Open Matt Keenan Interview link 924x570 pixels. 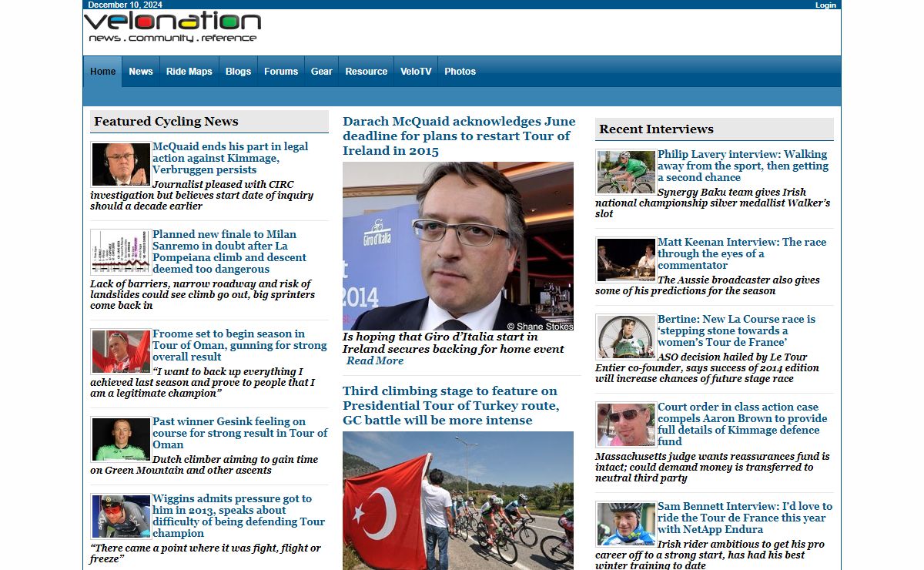(x=742, y=253)
